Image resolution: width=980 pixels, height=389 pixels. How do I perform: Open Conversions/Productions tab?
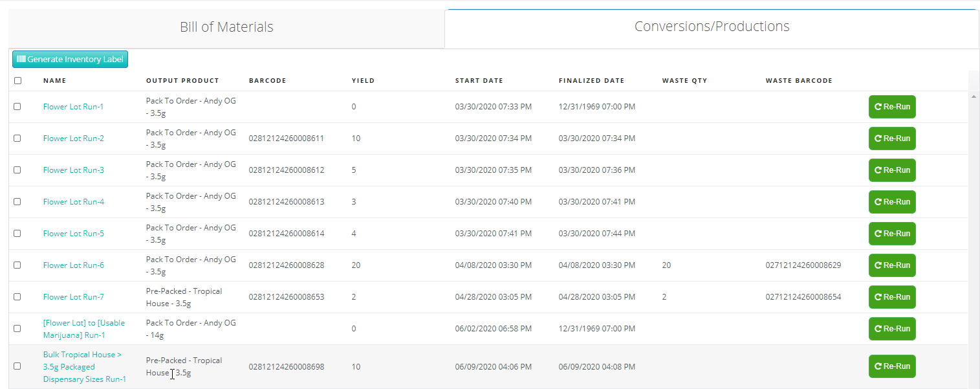pyautogui.click(x=712, y=27)
